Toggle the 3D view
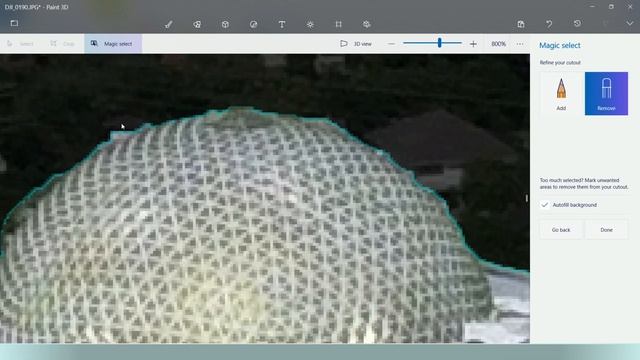640x360 pixels. [x=356, y=44]
